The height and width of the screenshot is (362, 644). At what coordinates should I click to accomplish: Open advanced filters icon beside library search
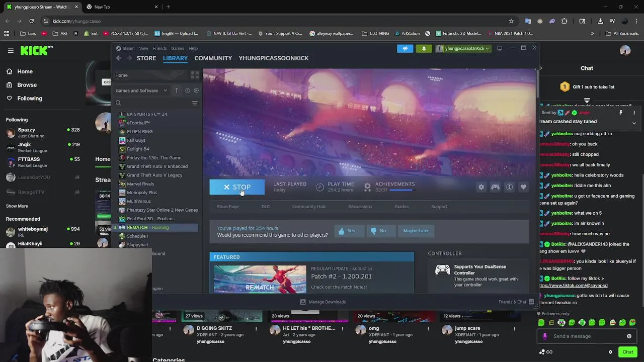tap(195, 103)
